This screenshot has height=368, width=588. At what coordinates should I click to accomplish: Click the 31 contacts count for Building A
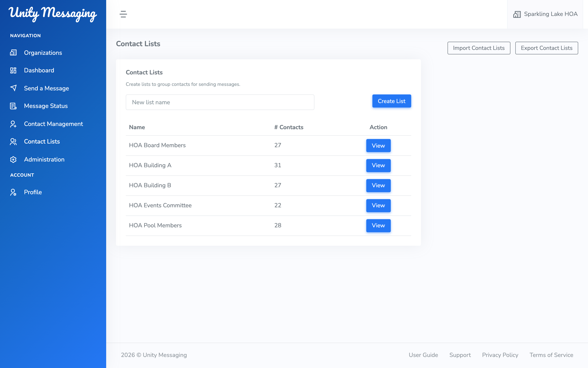coord(278,165)
